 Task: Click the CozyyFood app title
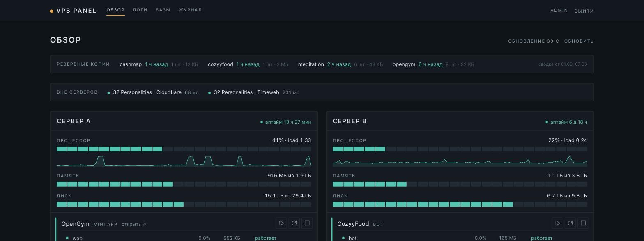point(353,224)
